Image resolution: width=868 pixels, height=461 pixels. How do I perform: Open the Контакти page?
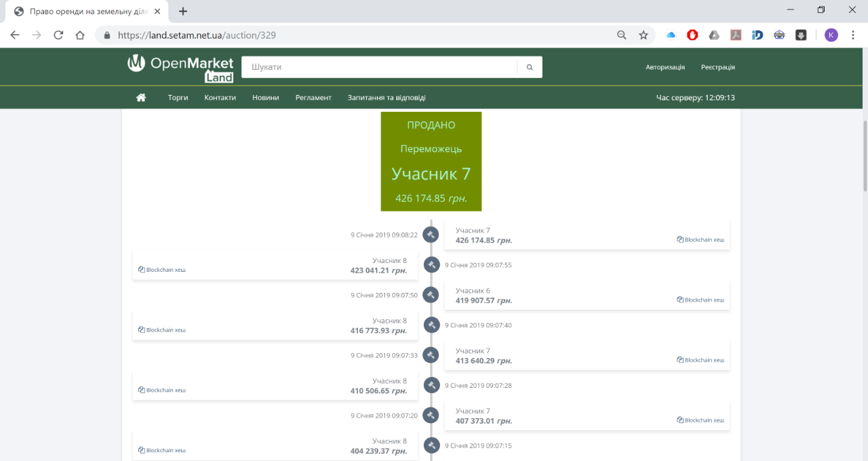(x=220, y=98)
